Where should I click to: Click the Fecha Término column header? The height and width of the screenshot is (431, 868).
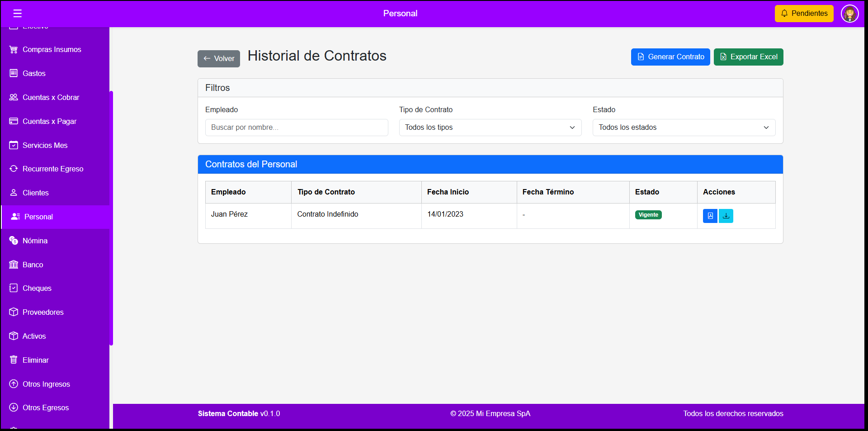573,192
